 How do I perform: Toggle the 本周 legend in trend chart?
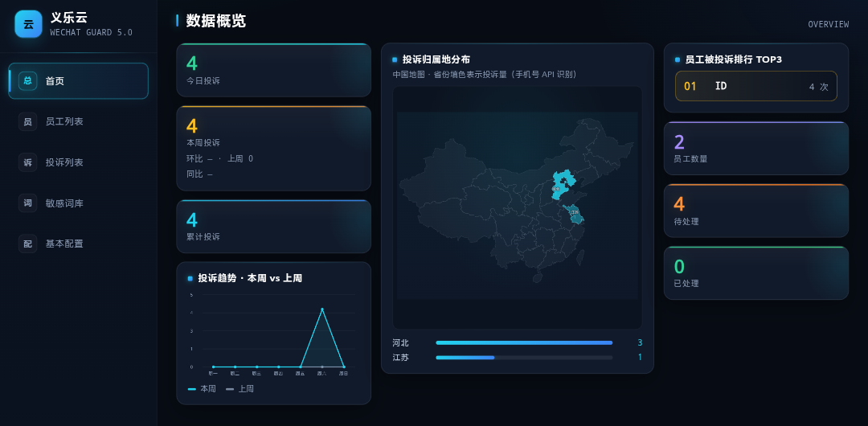tap(202, 389)
